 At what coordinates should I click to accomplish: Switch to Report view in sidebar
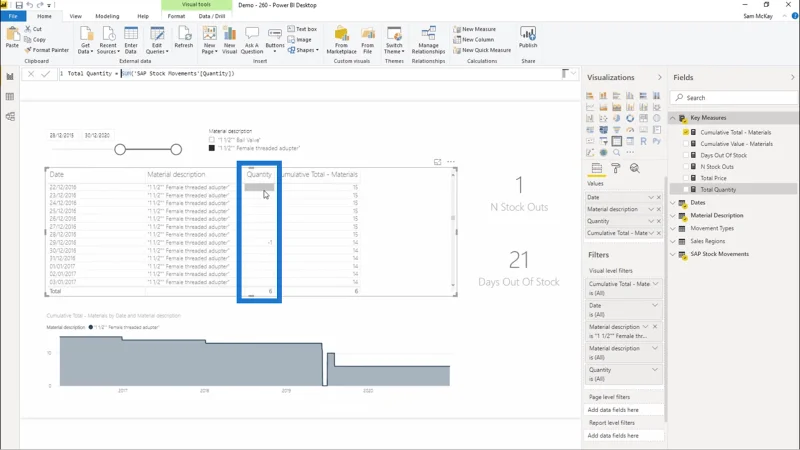coord(10,77)
